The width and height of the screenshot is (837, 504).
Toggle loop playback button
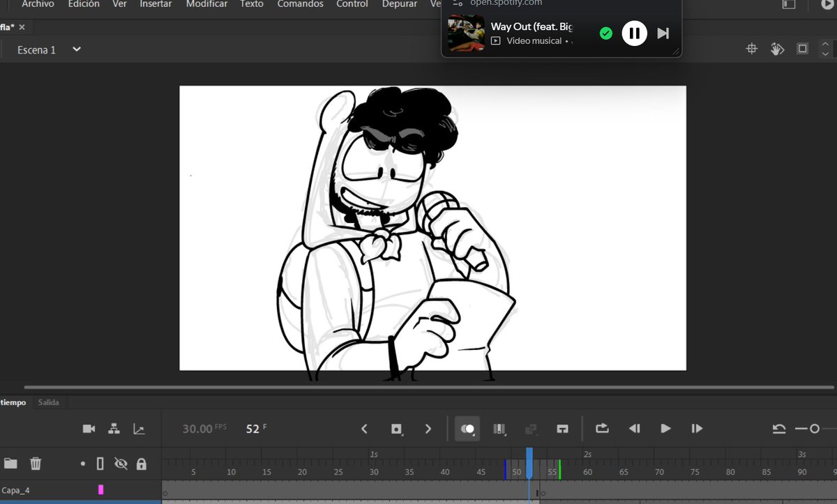click(602, 429)
